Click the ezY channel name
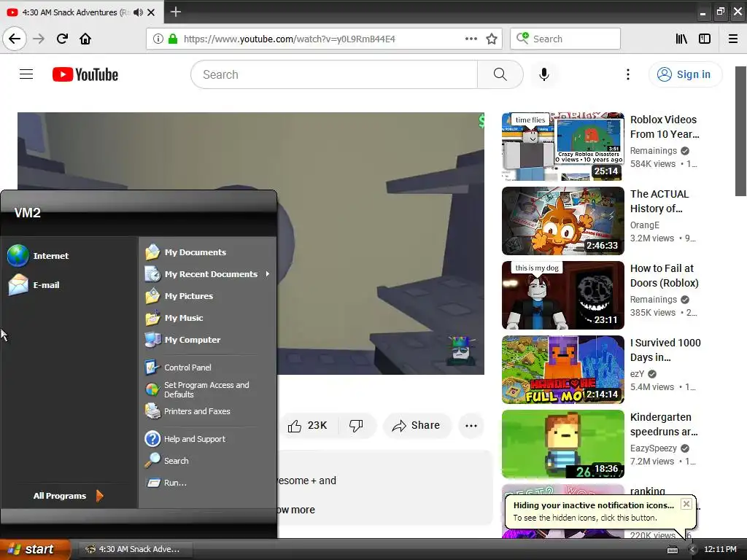Screen dimensions: 747x560 (x=637, y=374)
